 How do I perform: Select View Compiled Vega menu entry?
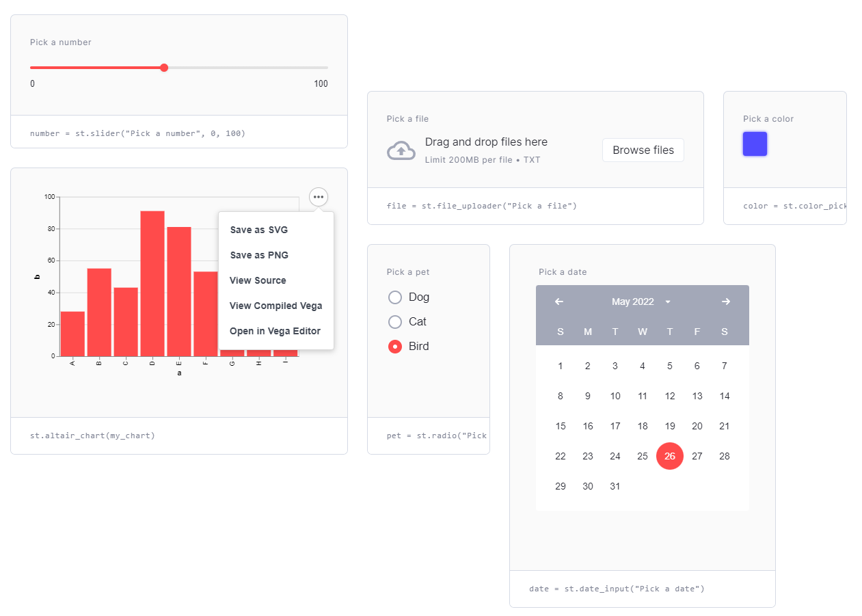[276, 306]
